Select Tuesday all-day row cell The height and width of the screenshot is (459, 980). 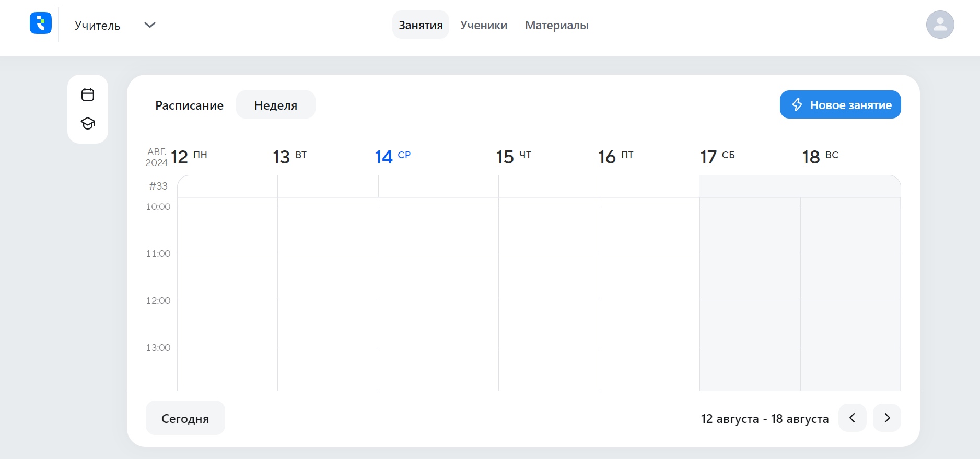(x=328, y=186)
